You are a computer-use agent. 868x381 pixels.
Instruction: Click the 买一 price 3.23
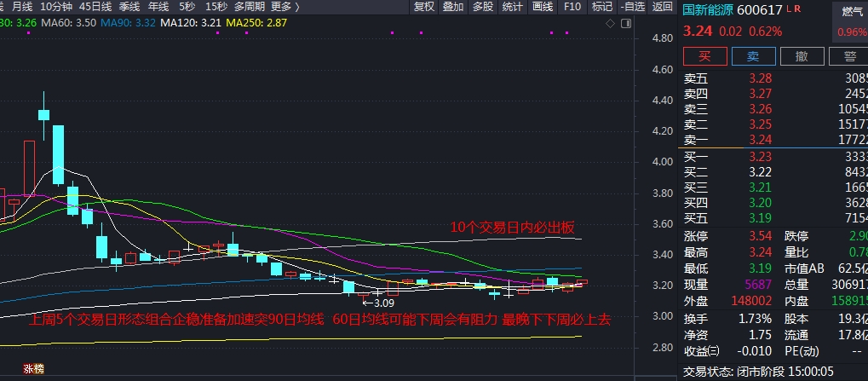(x=760, y=158)
